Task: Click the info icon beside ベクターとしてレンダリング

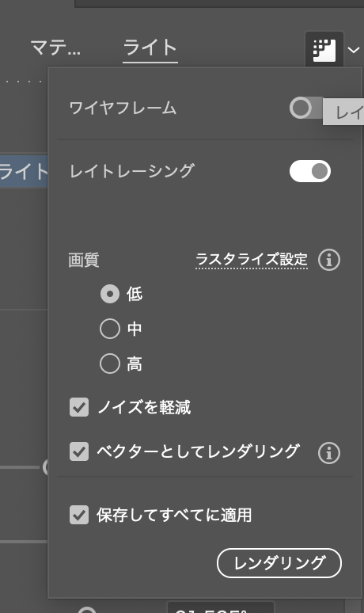Action: pos(329,453)
